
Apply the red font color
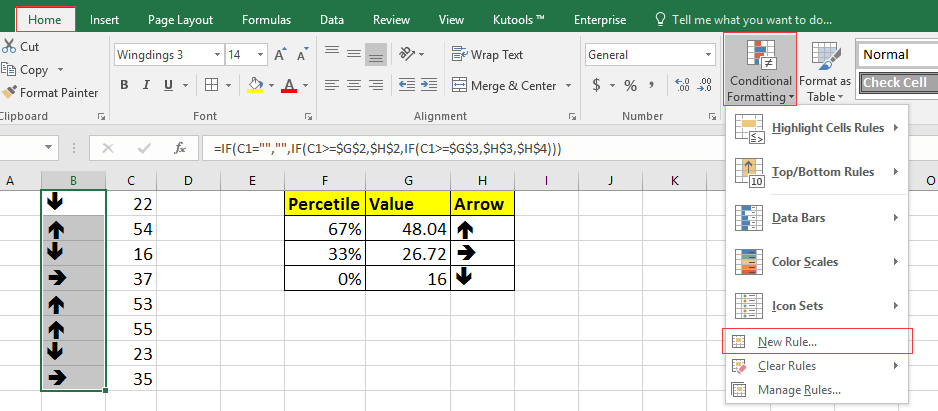[290, 86]
